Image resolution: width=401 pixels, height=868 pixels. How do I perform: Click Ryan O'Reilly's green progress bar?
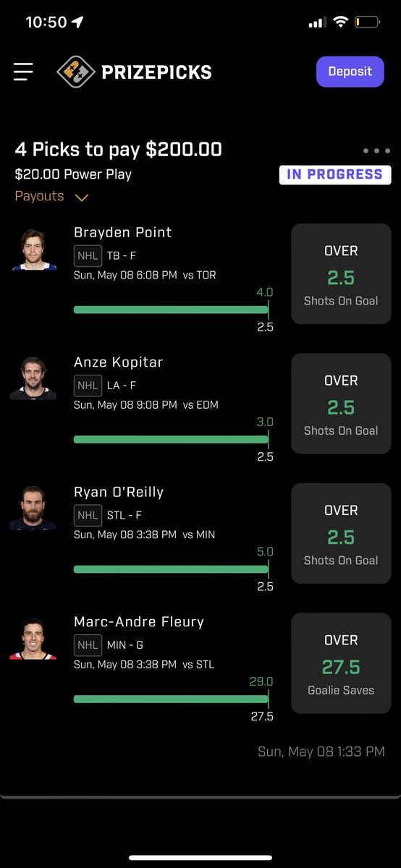(171, 569)
